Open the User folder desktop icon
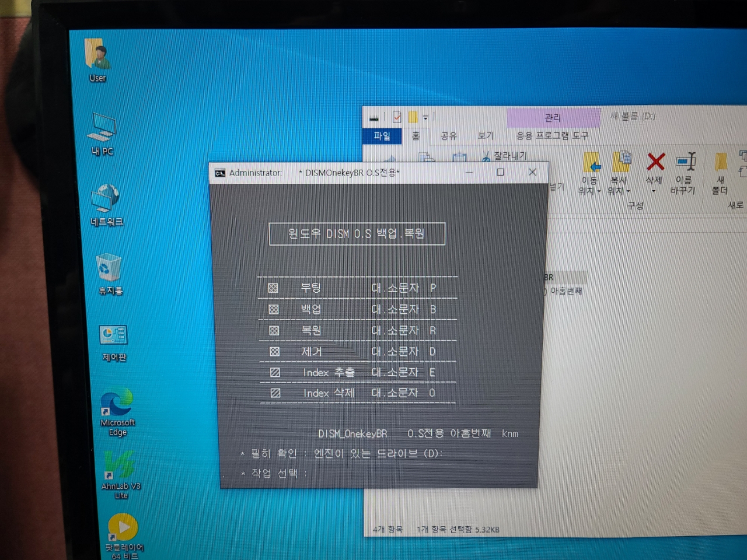Viewport: 747px width, 560px height. click(x=97, y=61)
